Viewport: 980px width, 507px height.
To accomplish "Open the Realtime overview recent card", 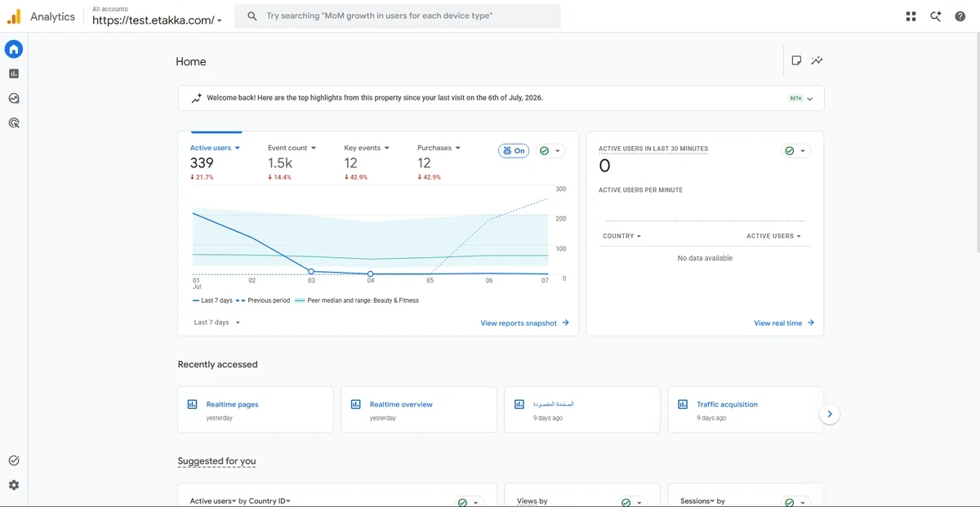I will (419, 410).
